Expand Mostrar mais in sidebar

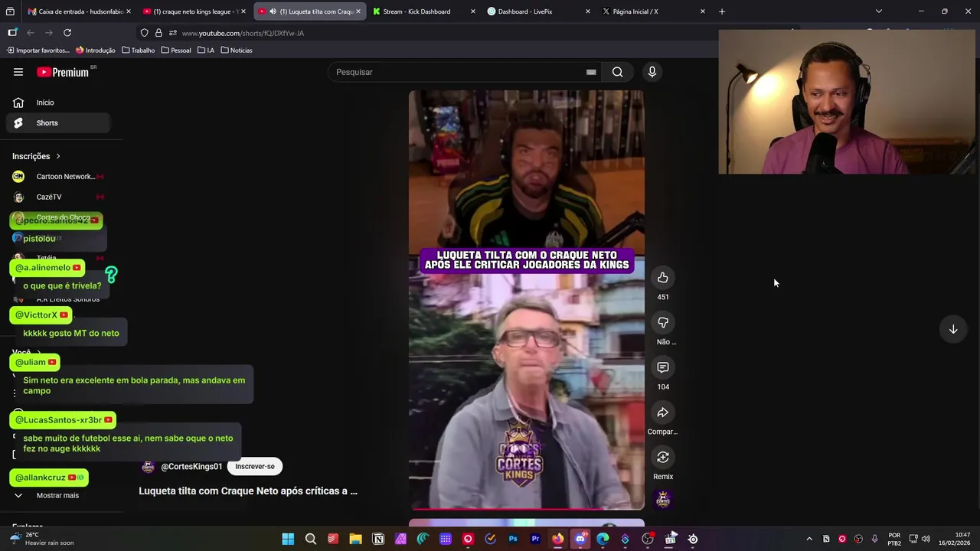tap(57, 496)
